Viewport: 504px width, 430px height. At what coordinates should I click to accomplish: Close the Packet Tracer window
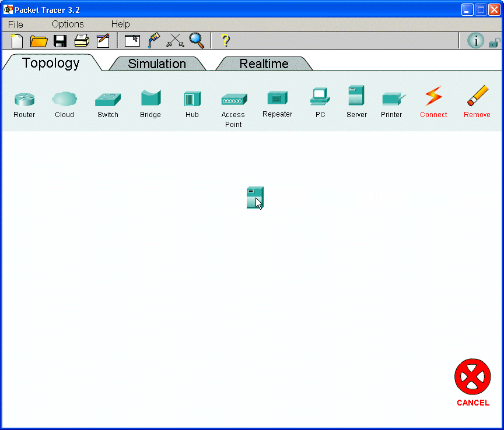(x=494, y=10)
